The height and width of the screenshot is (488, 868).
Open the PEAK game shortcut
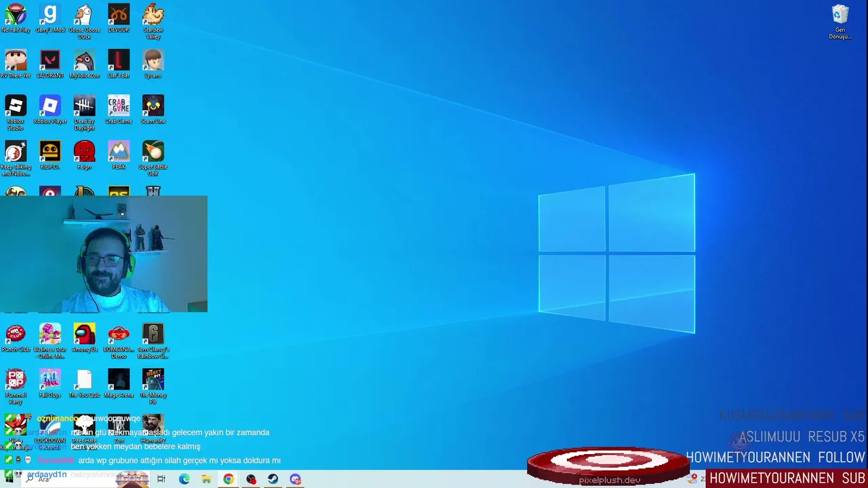(x=119, y=155)
